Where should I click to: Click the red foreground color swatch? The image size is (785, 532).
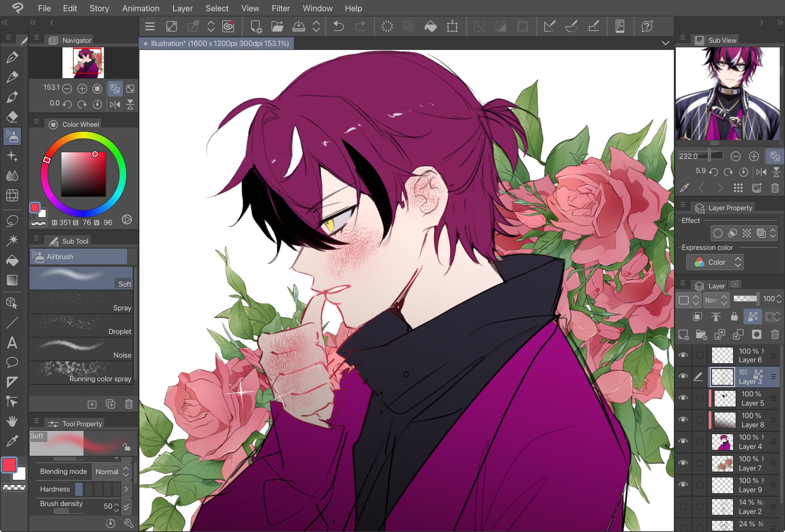[9, 465]
